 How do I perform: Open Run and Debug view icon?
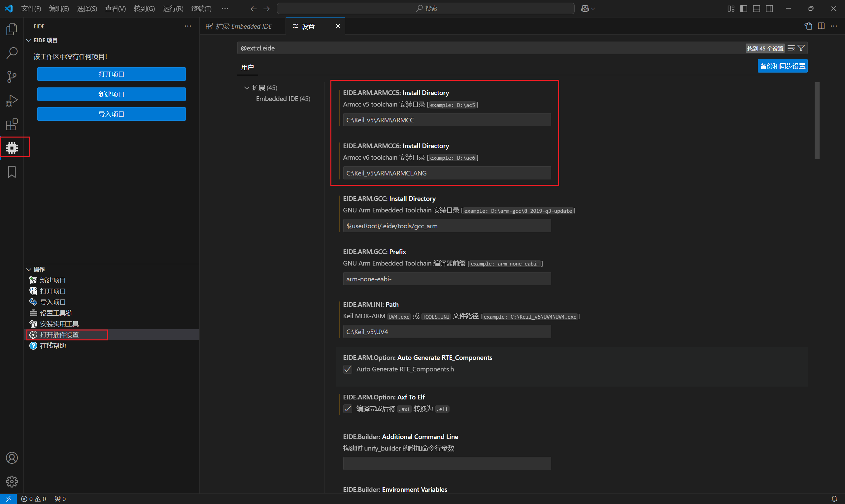pos(12,101)
